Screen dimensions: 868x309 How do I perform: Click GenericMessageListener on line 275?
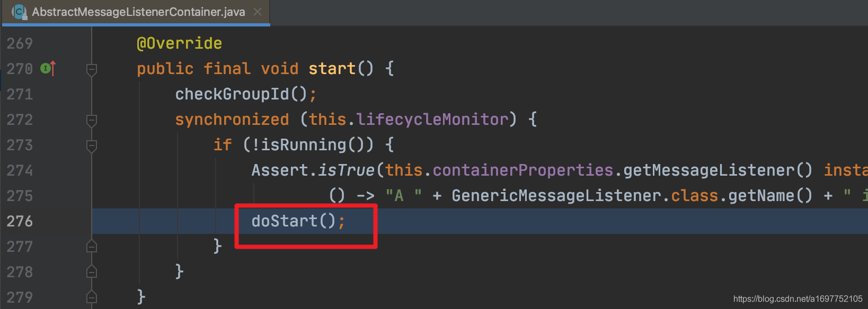[x=556, y=196]
